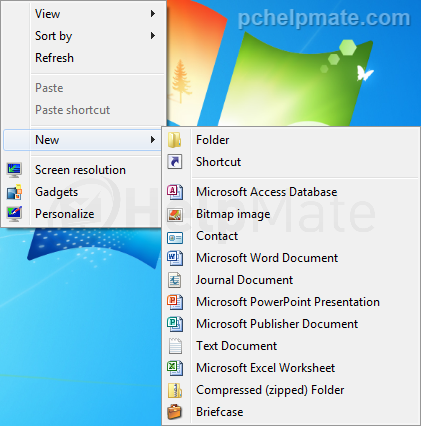The height and width of the screenshot is (426, 421).
Task: Expand the Sort by submenu arrow
Action: click(x=153, y=36)
